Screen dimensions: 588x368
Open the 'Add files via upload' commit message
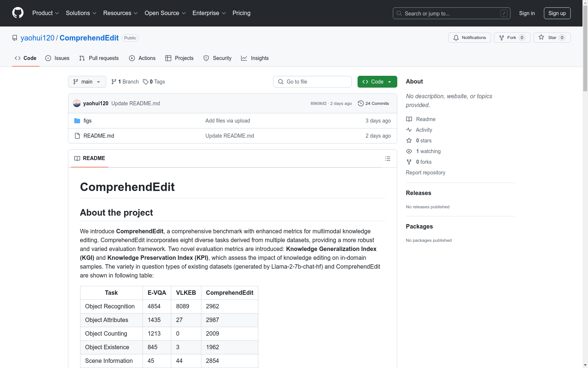point(228,121)
